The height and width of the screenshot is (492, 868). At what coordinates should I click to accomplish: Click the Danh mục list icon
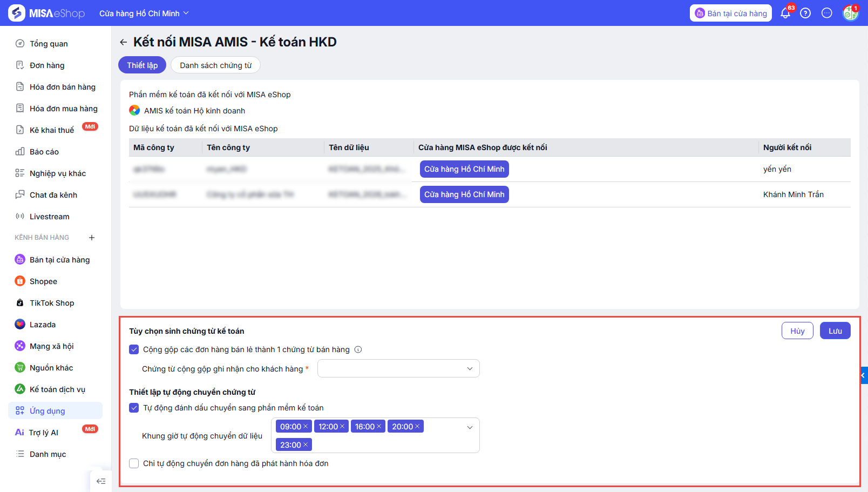click(x=20, y=454)
